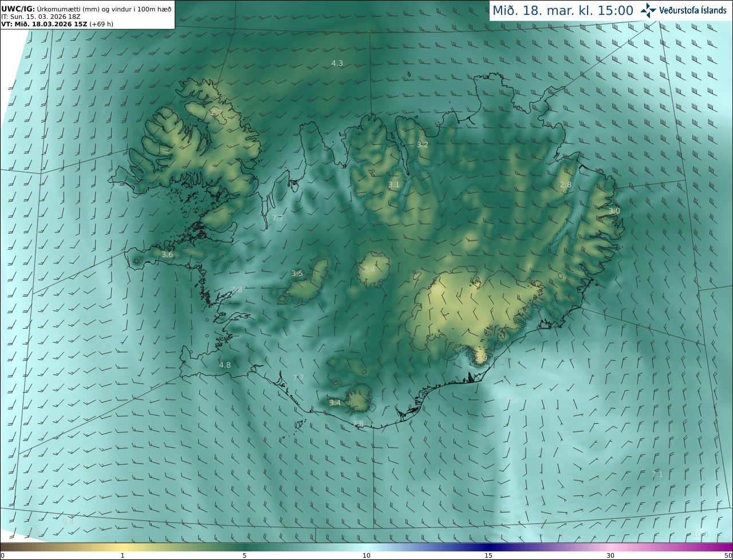Click the colorbar tick label 50
This screenshot has height=560, width=733.
[x=728, y=555]
